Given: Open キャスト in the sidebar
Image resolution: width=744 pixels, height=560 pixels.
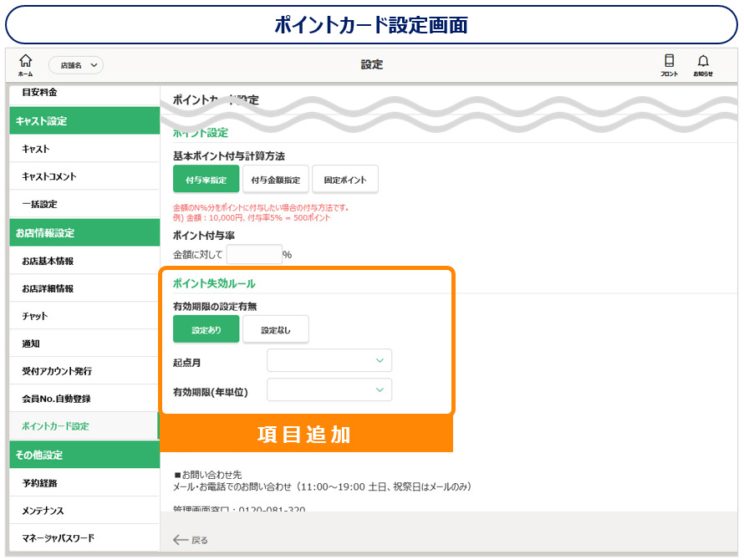Looking at the screenshot, I should click(36, 149).
